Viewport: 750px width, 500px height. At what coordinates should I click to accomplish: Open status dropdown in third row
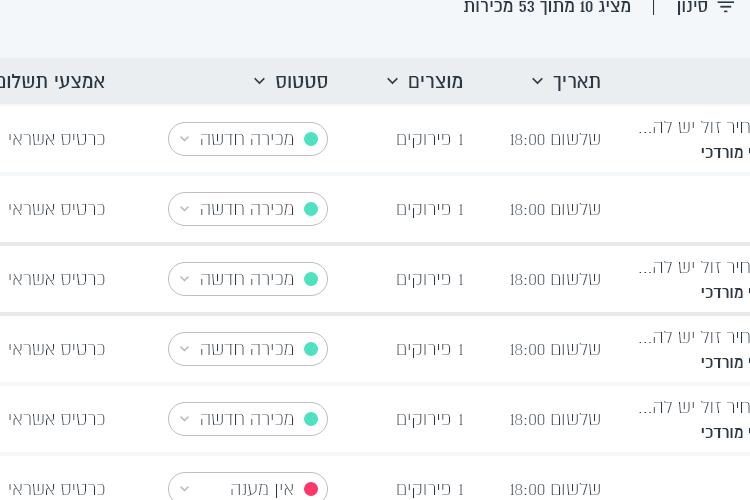coord(248,279)
